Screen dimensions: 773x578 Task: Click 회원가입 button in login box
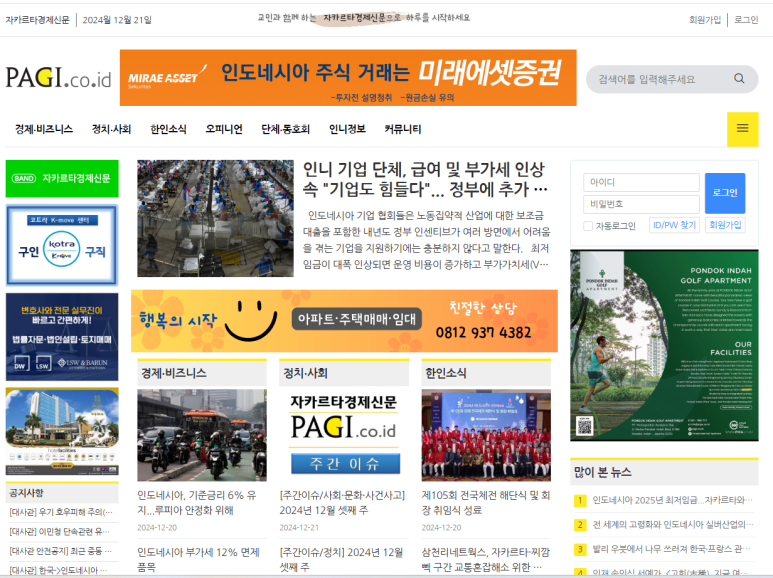pyautogui.click(x=725, y=225)
